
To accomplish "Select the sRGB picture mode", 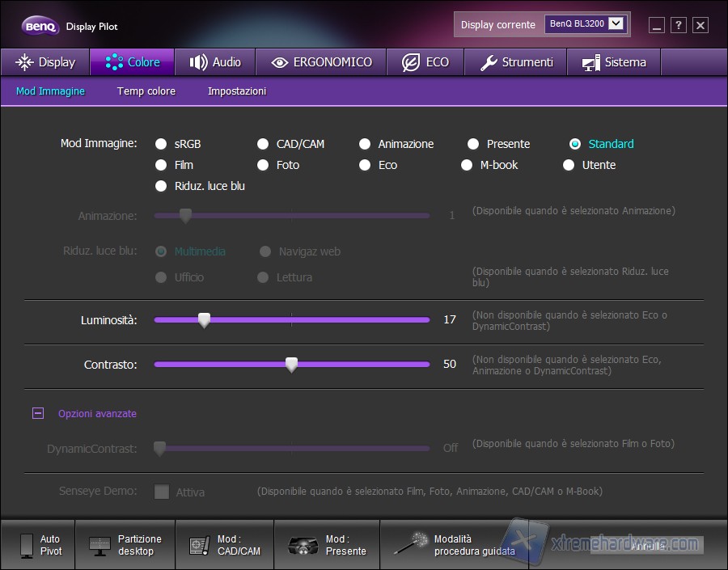I will pyautogui.click(x=162, y=144).
